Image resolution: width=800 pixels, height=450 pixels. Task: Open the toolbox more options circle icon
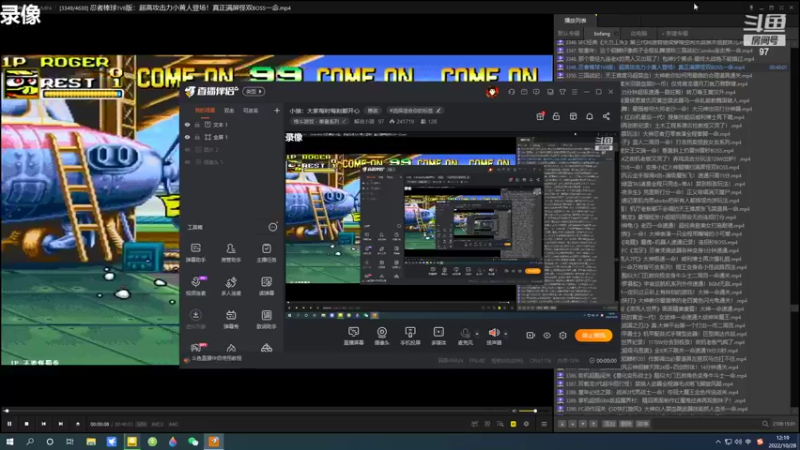point(273,227)
